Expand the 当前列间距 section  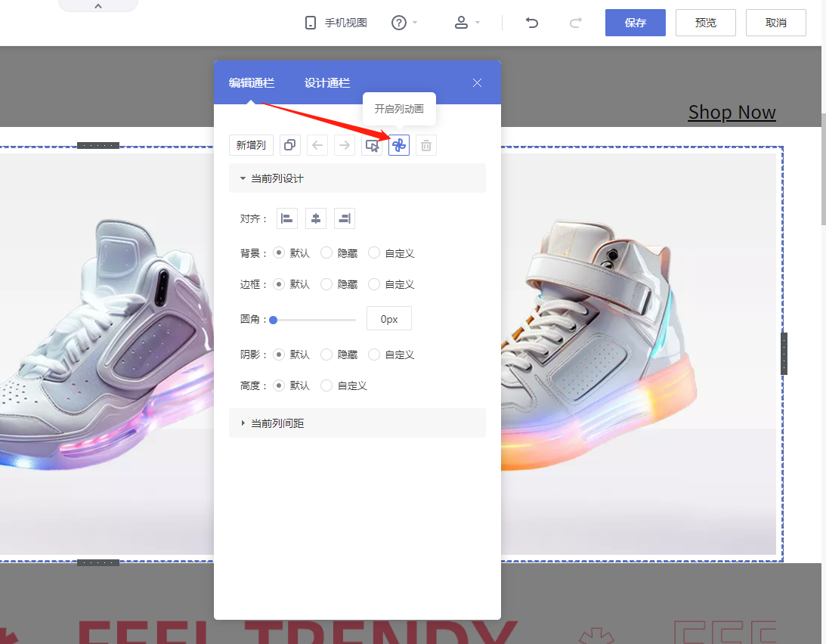pos(357,423)
